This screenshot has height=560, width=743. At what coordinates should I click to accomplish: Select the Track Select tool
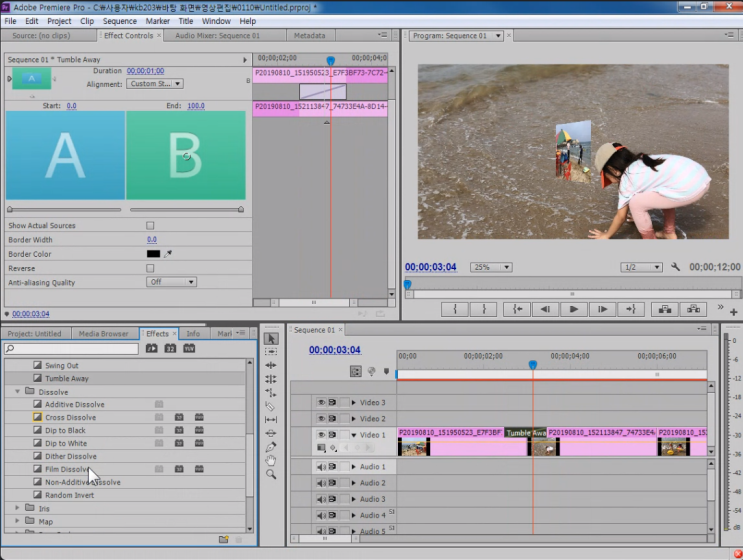point(271,353)
